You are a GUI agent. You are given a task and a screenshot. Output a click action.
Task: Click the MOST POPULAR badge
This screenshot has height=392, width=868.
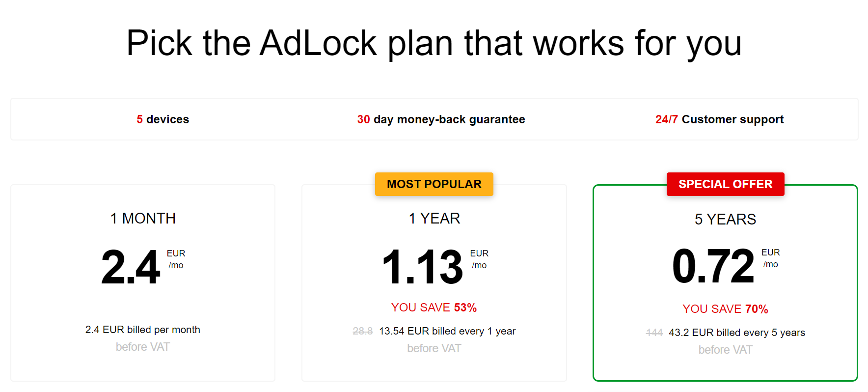click(x=434, y=184)
